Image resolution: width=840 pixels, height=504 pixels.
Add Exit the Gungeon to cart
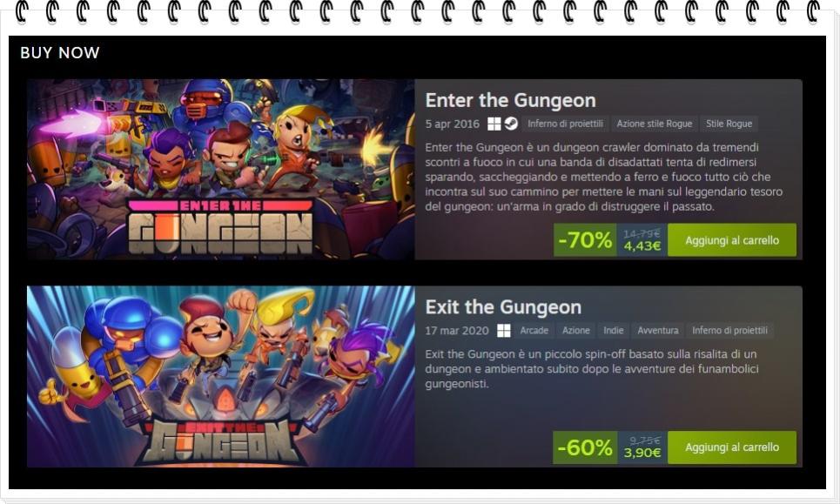point(732,447)
